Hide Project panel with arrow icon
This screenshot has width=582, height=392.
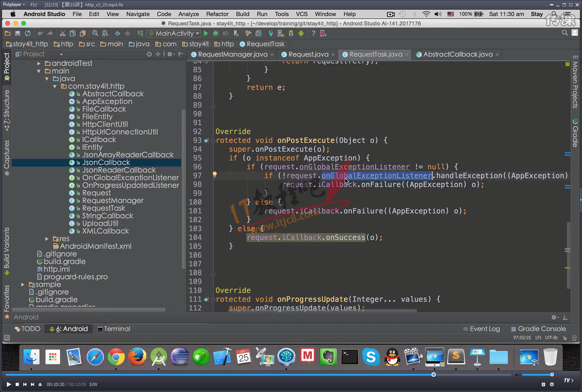coord(181,54)
